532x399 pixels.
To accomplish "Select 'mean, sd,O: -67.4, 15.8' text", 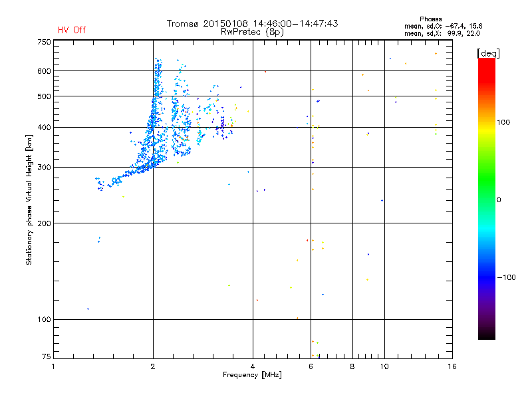I will pos(443,26).
